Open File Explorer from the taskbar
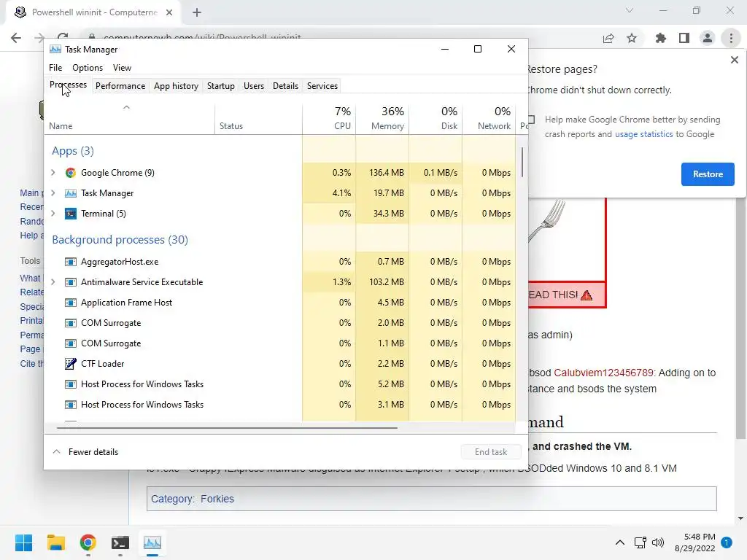 click(55, 542)
